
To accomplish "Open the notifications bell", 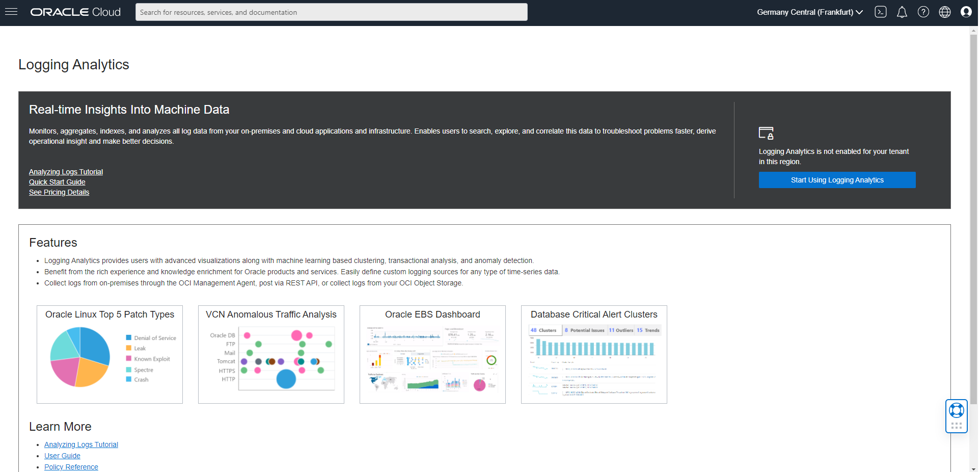I will click(902, 12).
